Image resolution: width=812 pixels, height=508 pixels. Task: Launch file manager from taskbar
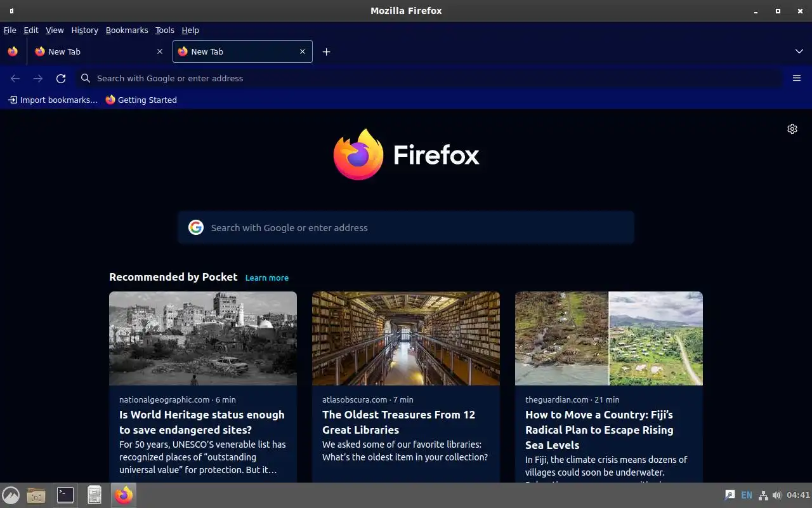click(x=36, y=495)
